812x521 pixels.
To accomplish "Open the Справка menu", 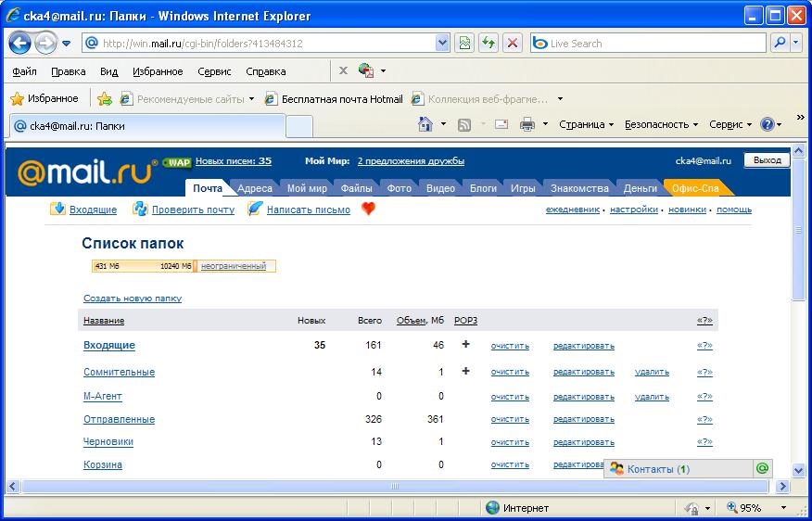I will pyautogui.click(x=266, y=71).
